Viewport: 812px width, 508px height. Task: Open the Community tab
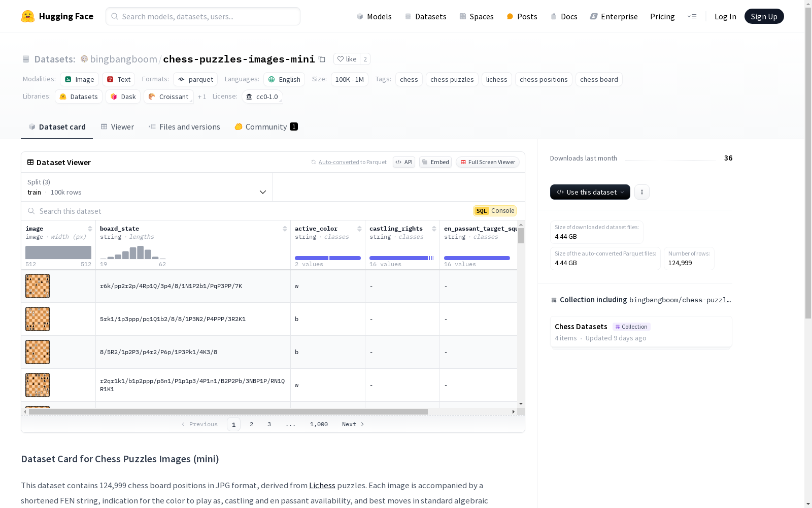[266, 127]
